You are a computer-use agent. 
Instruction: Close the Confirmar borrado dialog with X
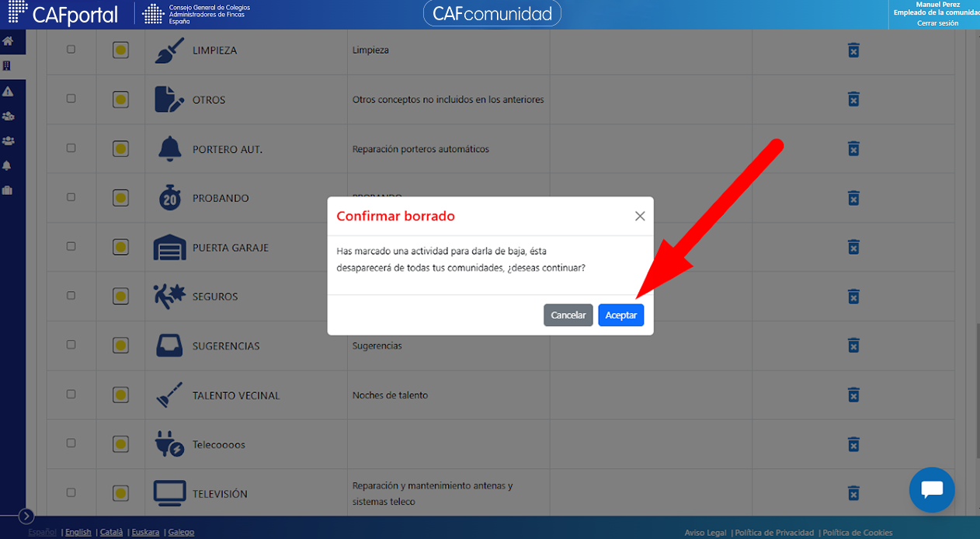click(640, 216)
